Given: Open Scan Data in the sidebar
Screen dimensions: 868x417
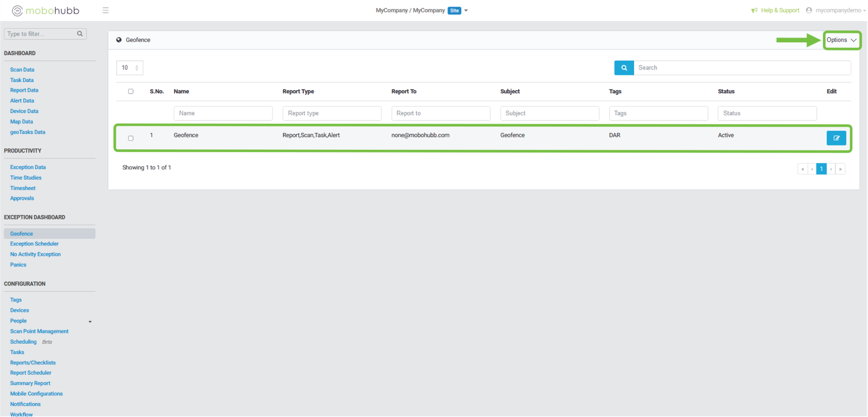Looking at the screenshot, I should [22, 69].
